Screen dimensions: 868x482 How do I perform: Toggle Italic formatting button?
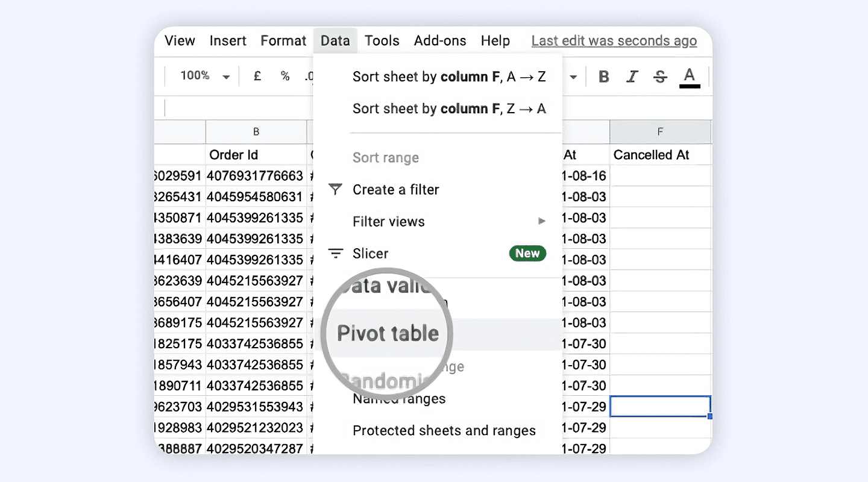(x=632, y=77)
